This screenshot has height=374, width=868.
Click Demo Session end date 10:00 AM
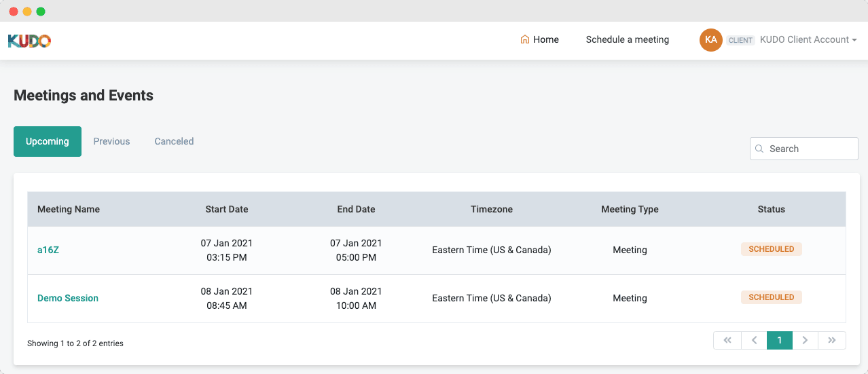click(x=356, y=305)
